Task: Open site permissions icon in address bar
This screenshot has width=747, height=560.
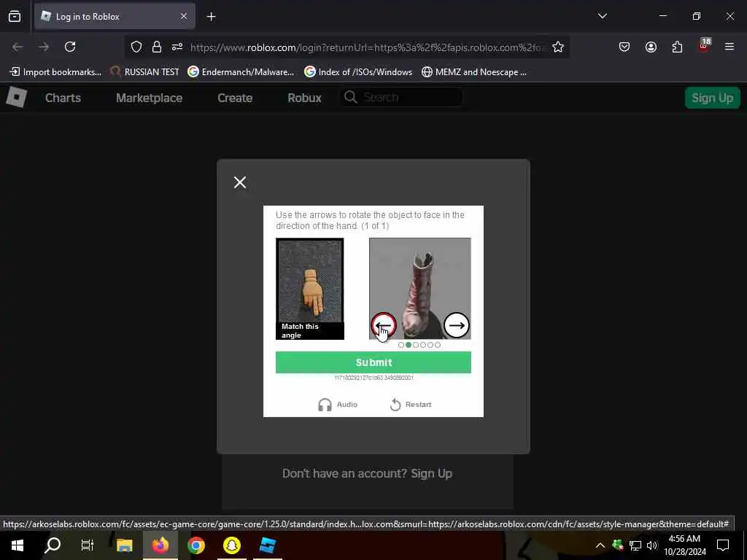Action: (177, 47)
